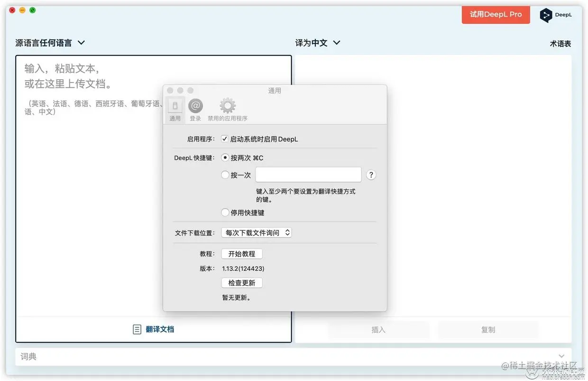The image size is (588, 381).
Task: Click the 检查更新 button
Action: pyautogui.click(x=242, y=283)
